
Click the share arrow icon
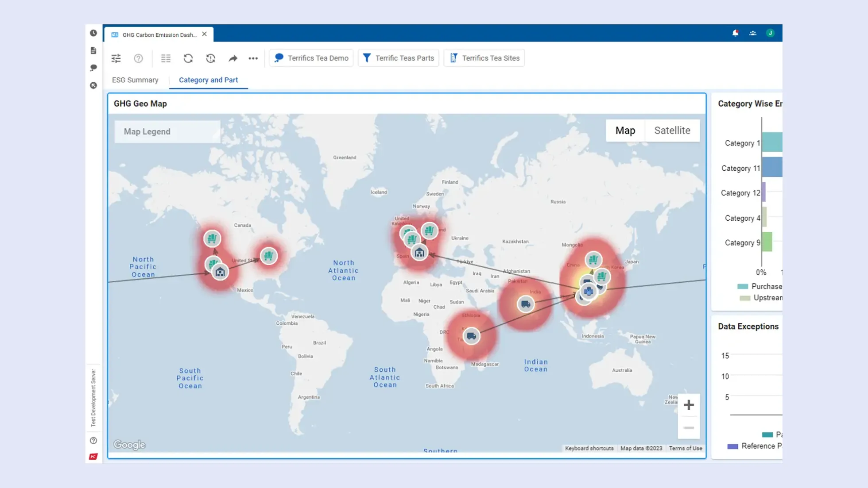(x=232, y=58)
